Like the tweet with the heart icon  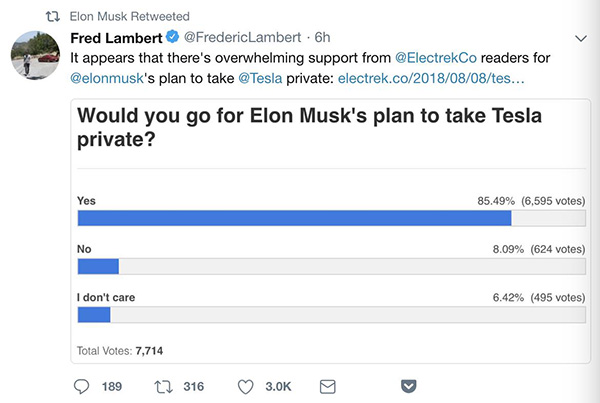click(x=246, y=386)
